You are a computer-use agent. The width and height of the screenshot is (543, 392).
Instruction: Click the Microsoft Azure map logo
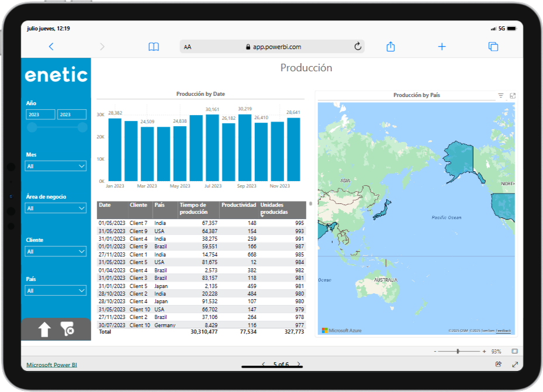(341, 331)
